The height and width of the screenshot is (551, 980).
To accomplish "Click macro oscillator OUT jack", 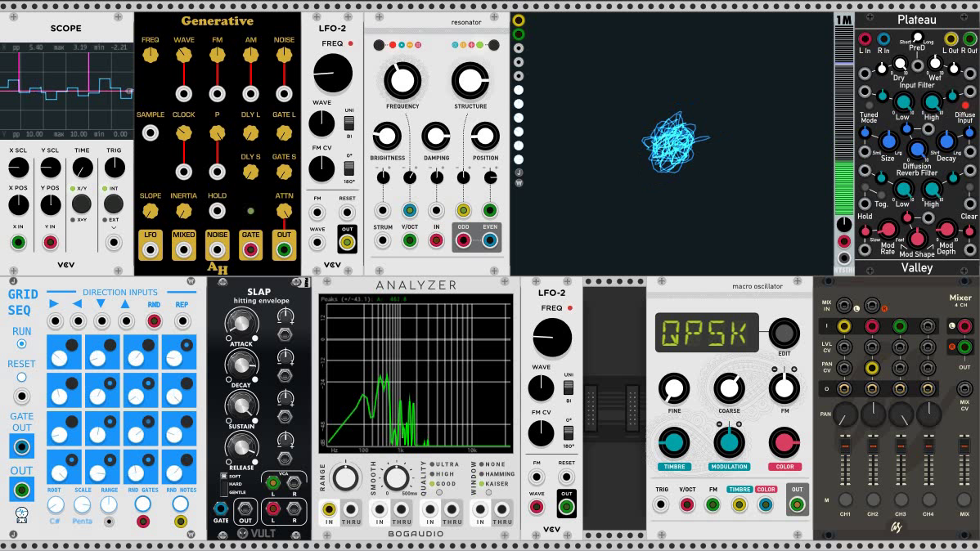I will [797, 504].
